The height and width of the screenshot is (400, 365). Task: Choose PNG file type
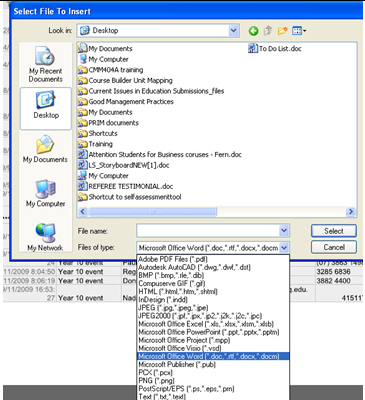click(213, 381)
